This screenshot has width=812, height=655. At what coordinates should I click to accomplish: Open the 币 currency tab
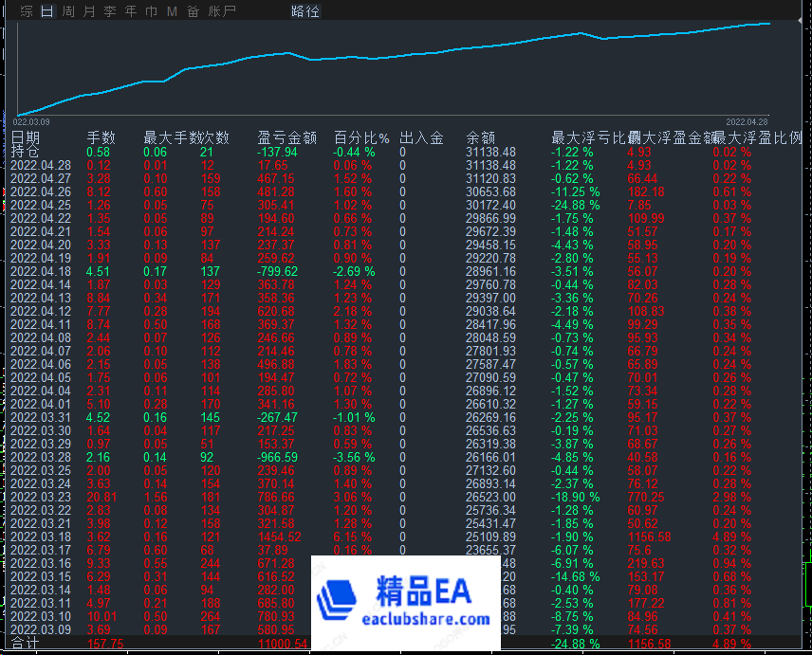pyautogui.click(x=151, y=10)
